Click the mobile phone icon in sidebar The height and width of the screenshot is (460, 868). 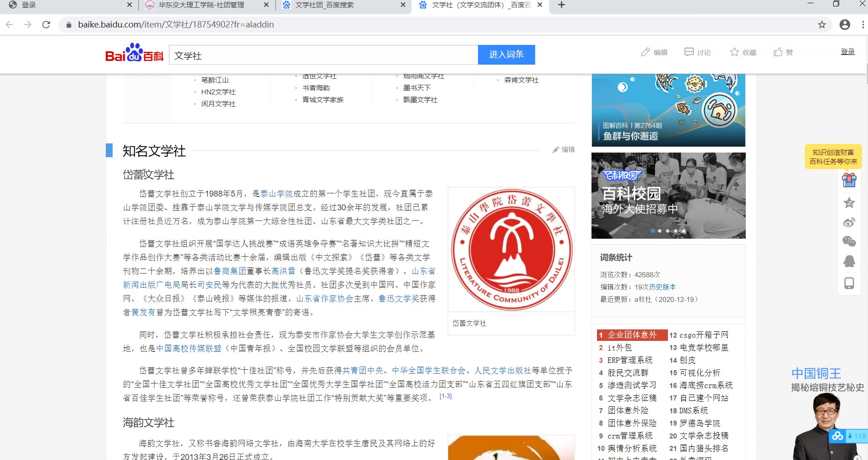click(x=849, y=283)
